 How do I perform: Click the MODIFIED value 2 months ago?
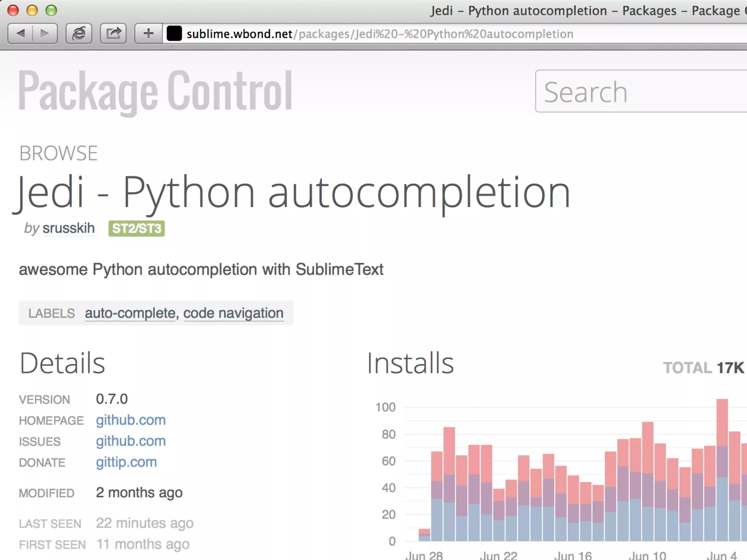139,493
